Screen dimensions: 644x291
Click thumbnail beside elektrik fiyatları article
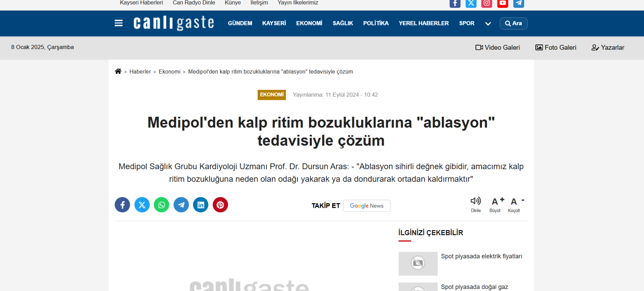[418, 264]
